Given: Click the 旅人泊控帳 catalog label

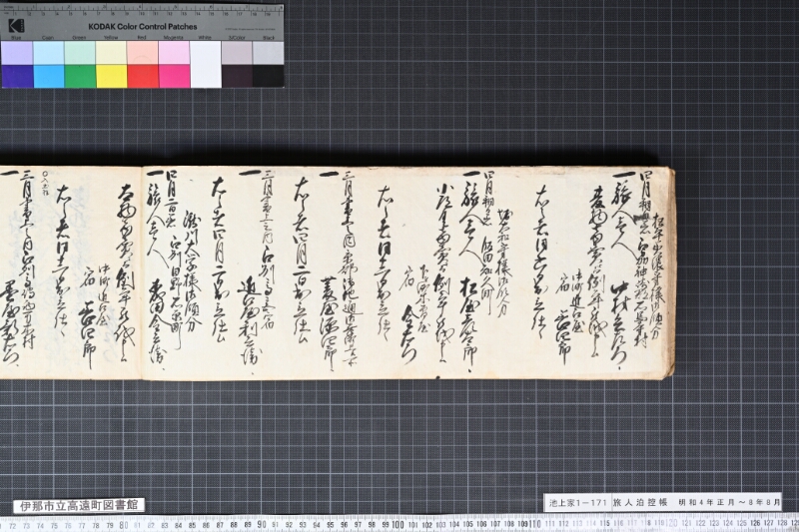Looking at the screenshot, I should (640, 502).
